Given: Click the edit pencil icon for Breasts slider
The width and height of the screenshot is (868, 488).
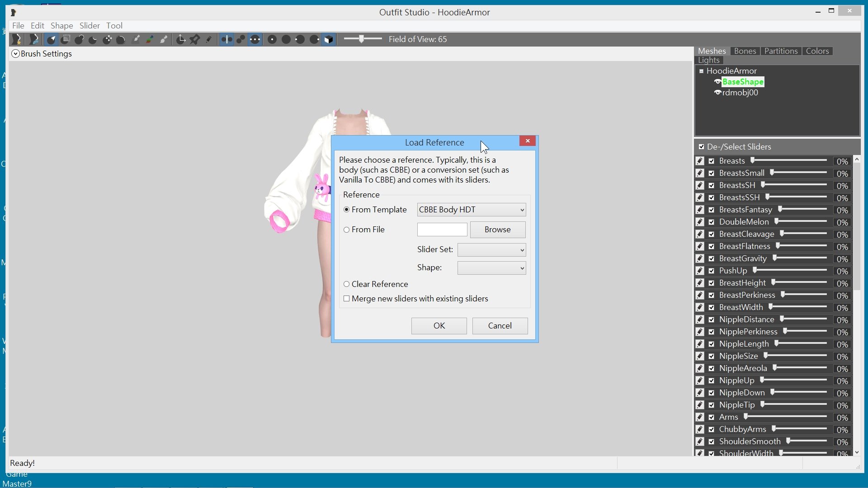Looking at the screenshot, I should [x=700, y=161].
